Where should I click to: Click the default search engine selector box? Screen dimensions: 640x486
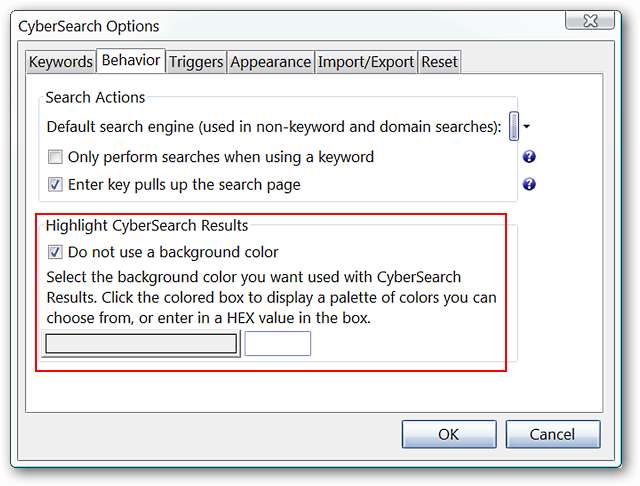click(x=514, y=127)
